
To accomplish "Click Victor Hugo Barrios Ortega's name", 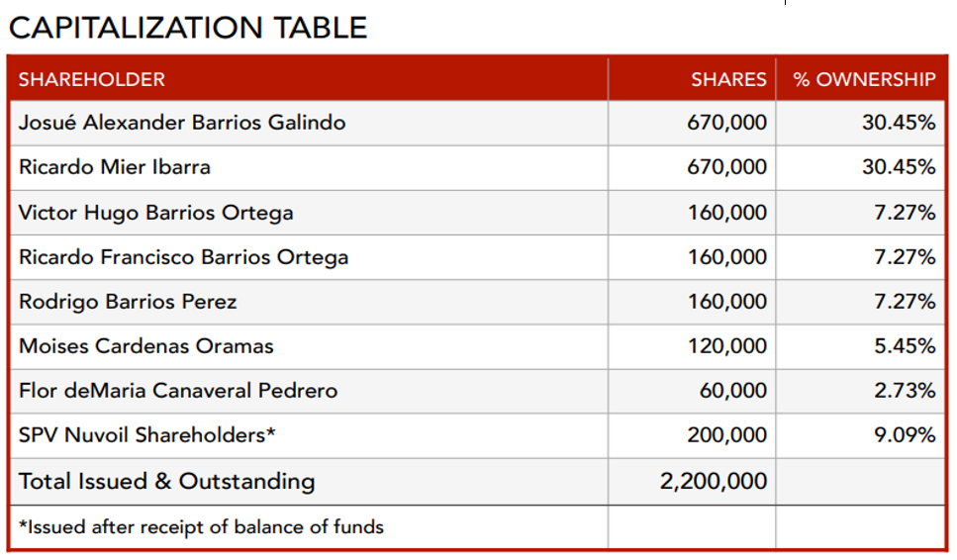I will 156,212.
